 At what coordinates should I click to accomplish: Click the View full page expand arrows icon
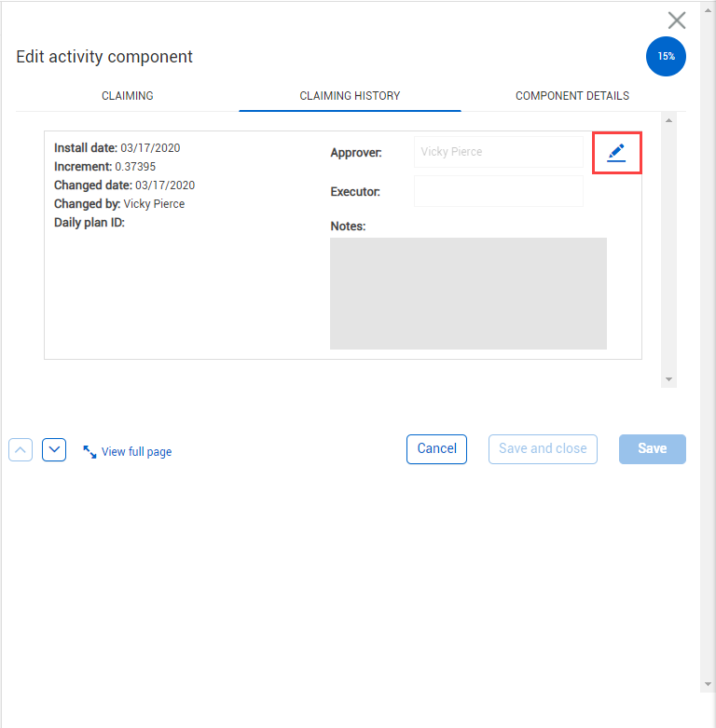pos(89,452)
